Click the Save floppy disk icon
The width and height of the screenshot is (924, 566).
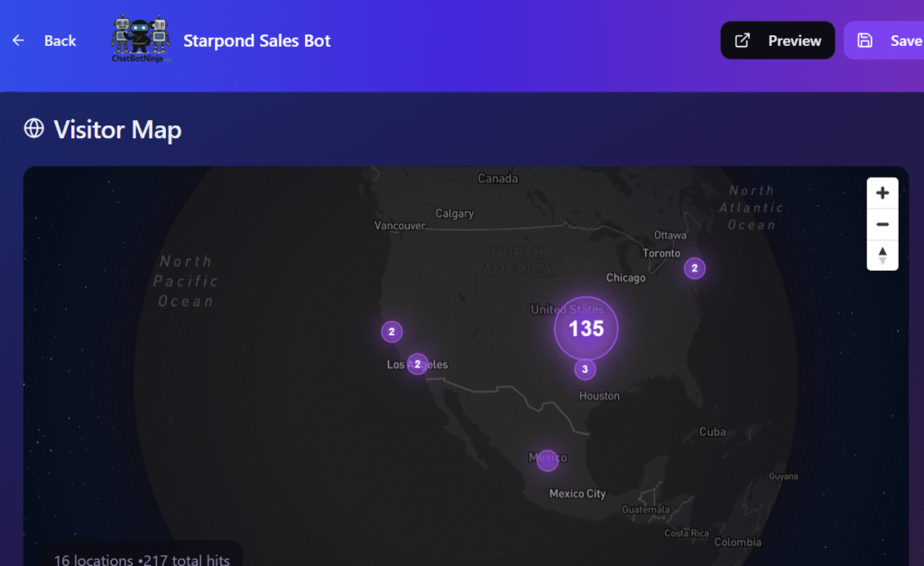coord(865,41)
